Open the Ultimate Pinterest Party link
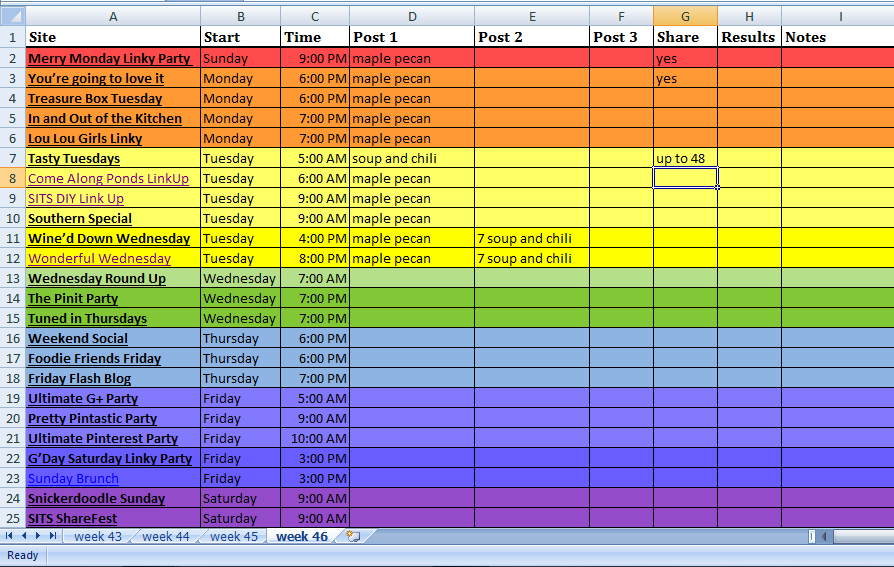 [103, 438]
